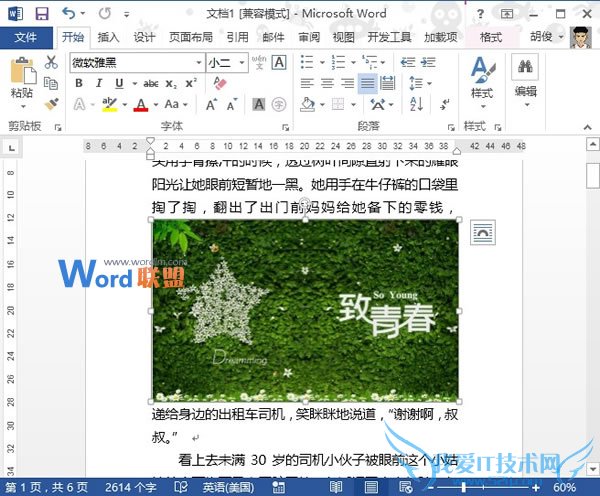Center align text
Viewport: 600px width, 496px height.
click(327, 83)
